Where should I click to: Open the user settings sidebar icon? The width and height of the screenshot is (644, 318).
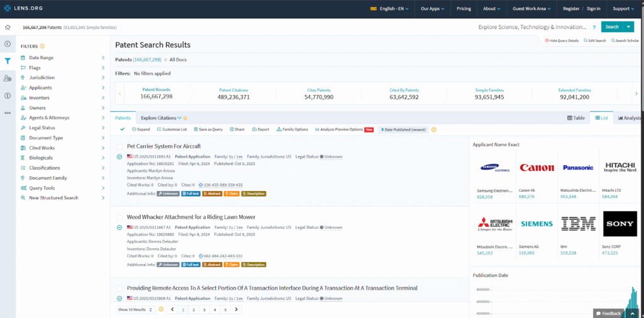tap(8, 79)
